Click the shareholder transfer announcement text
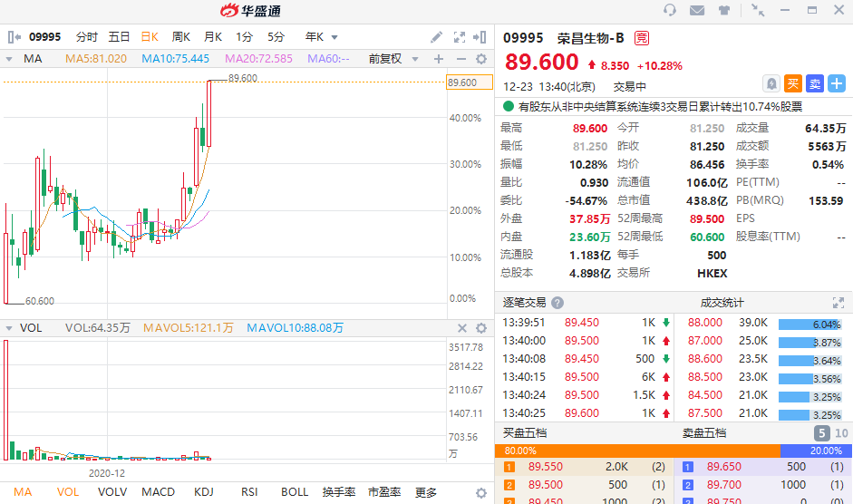Screen dimensions: 853x504 [660, 107]
